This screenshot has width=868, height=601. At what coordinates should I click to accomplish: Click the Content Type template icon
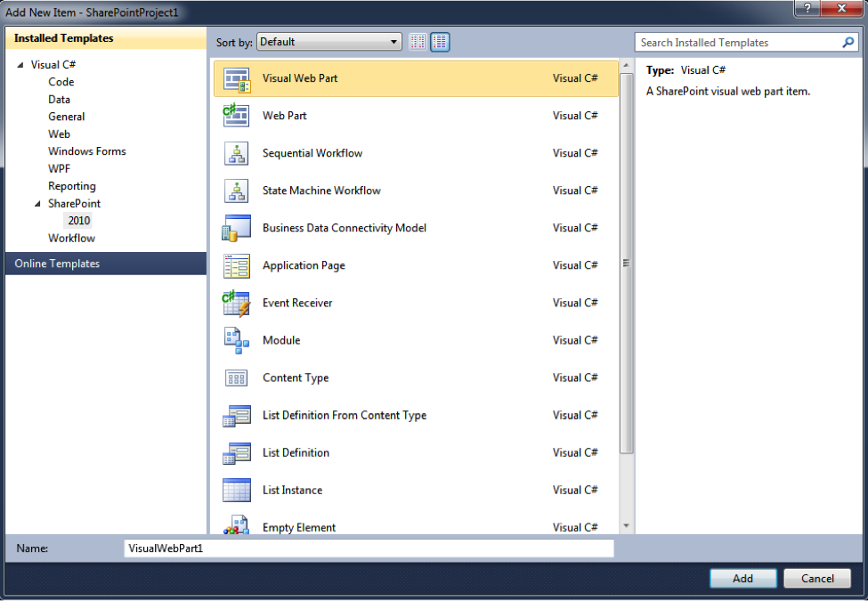(237, 378)
